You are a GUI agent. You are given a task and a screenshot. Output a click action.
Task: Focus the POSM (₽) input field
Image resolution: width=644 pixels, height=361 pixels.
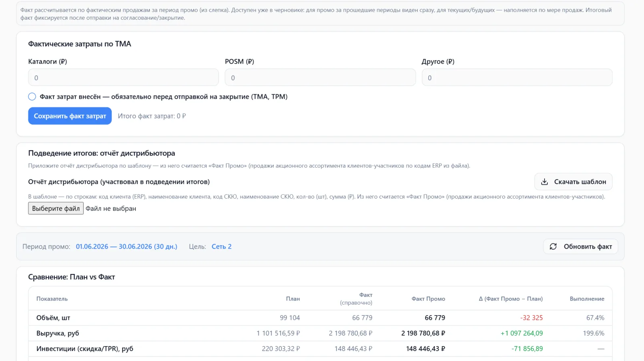320,77
